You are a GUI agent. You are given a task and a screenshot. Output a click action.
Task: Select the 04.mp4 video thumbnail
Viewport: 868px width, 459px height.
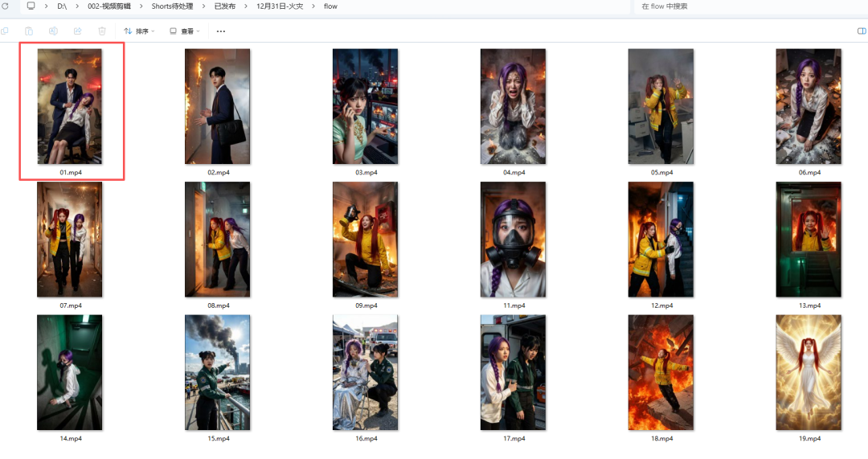point(513,106)
